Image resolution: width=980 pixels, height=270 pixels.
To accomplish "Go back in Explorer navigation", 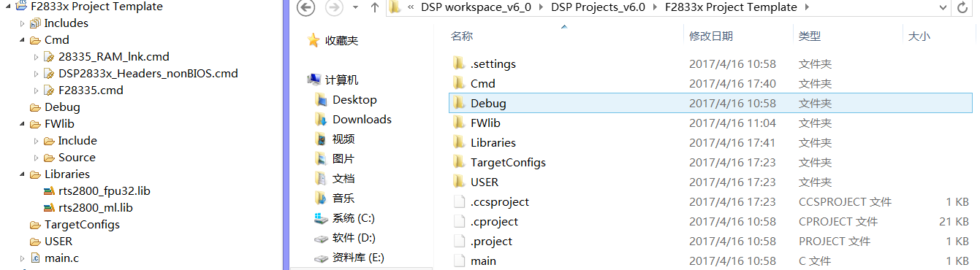I will [x=306, y=8].
